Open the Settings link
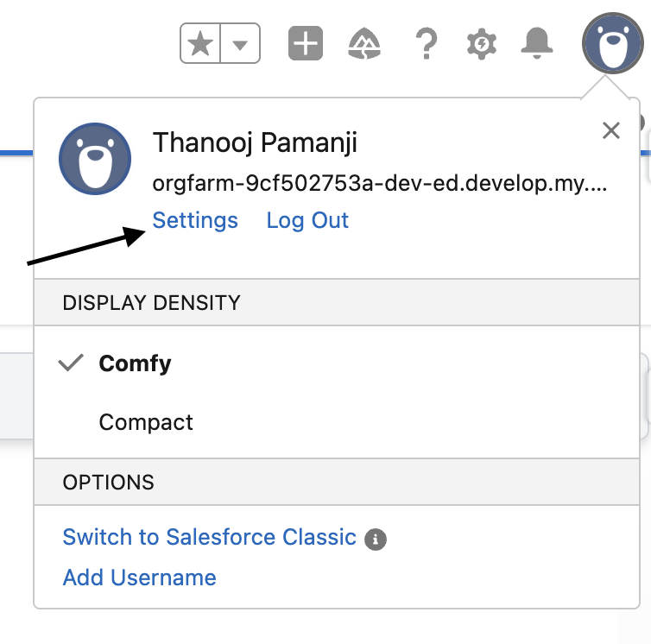The height and width of the screenshot is (644, 651). [195, 220]
